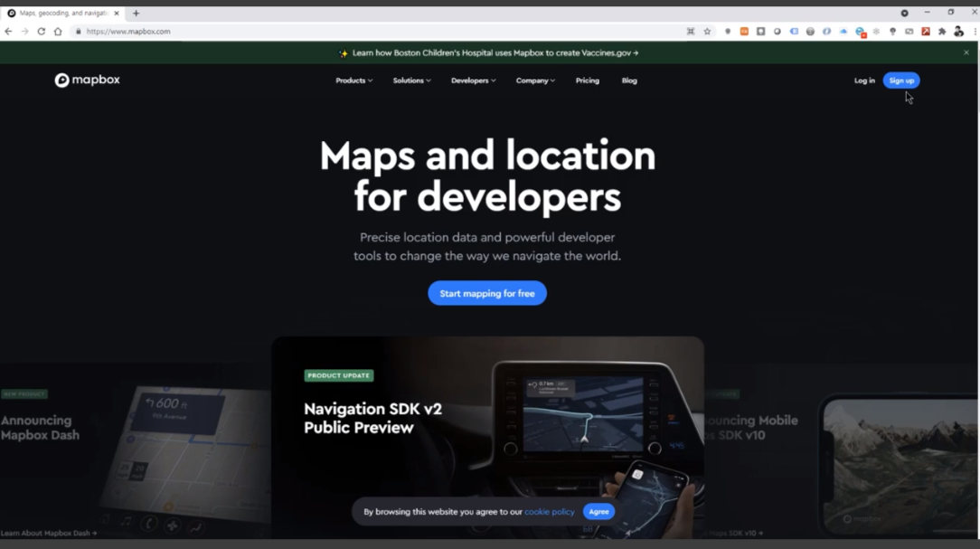Expand the Developers dropdown menu

coord(473,80)
